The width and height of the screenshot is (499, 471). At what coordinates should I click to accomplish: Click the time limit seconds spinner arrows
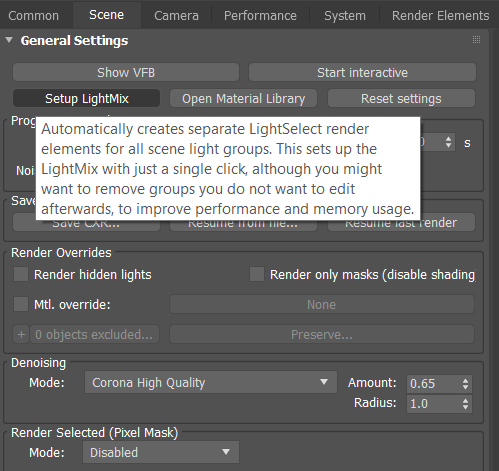[x=448, y=142]
